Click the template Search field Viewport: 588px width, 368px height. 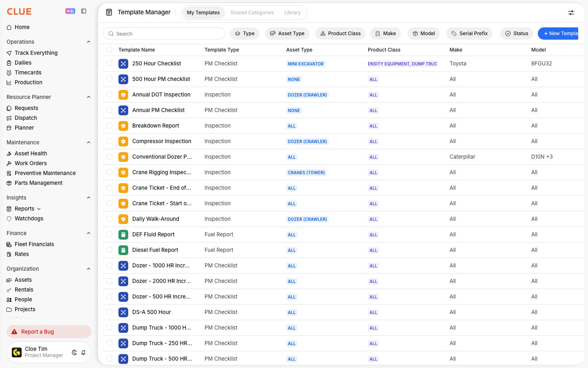(164, 34)
